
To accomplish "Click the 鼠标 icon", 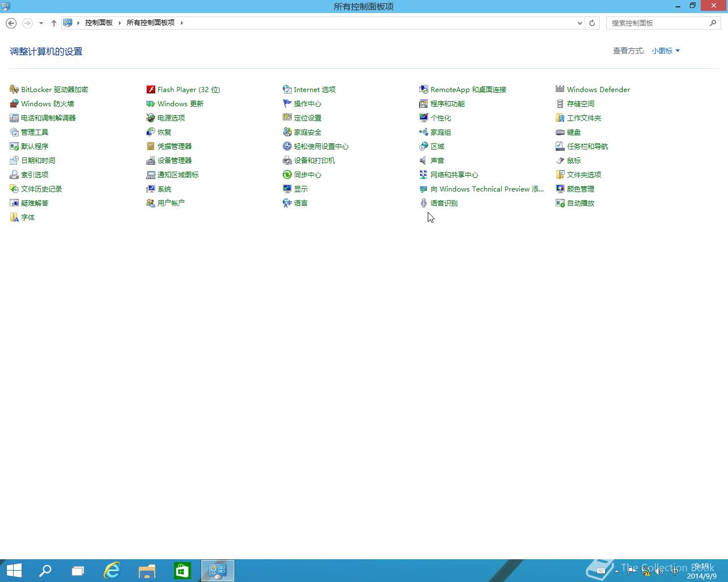I will tap(560, 160).
